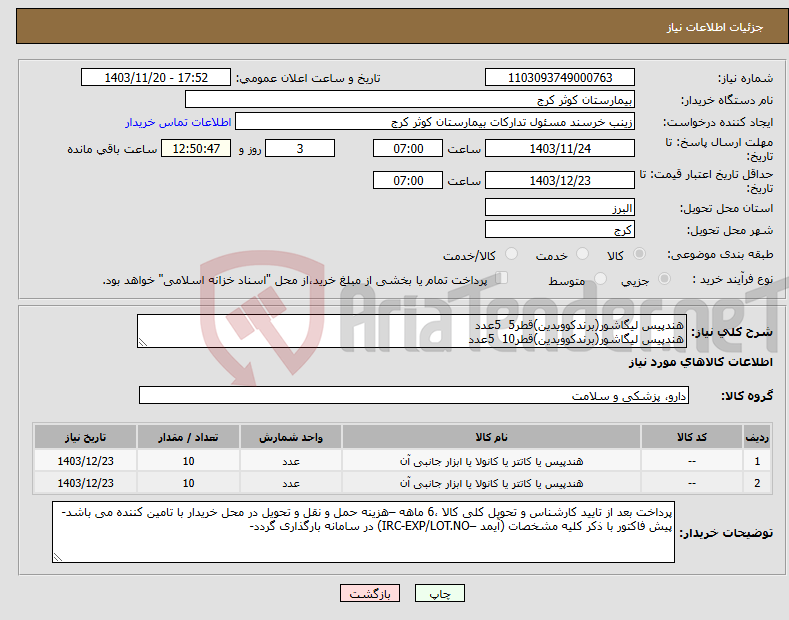Image resolution: width=789 pixels, height=620 pixels.
Task: Click the response deadline date 1403/11/24
Action: (560, 148)
